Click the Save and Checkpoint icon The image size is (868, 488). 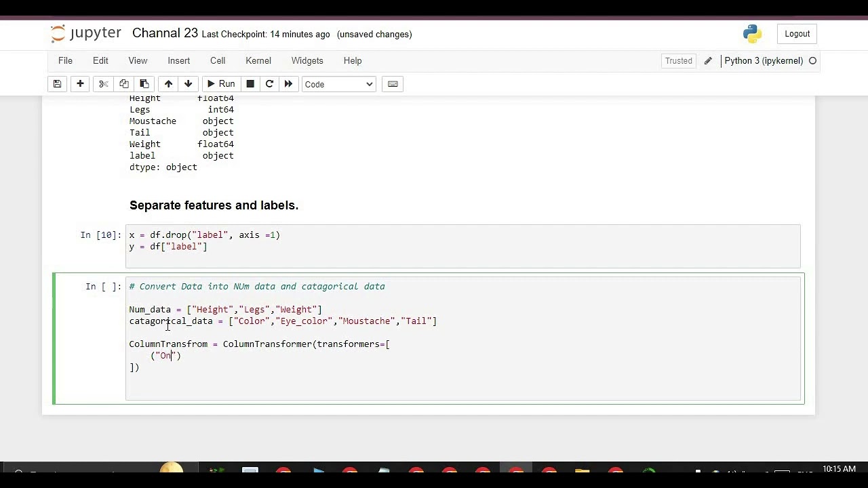coord(58,84)
